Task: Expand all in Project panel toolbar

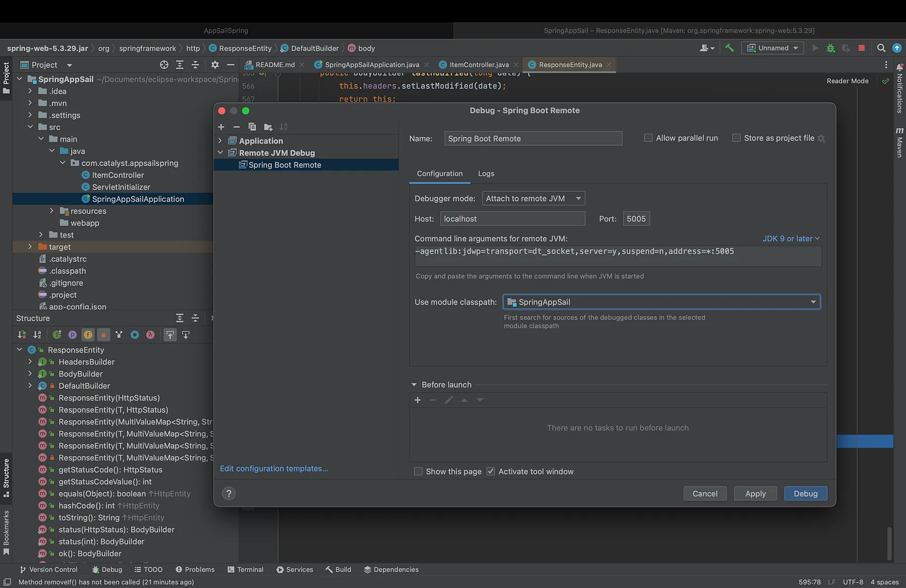Action: point(180,65)
